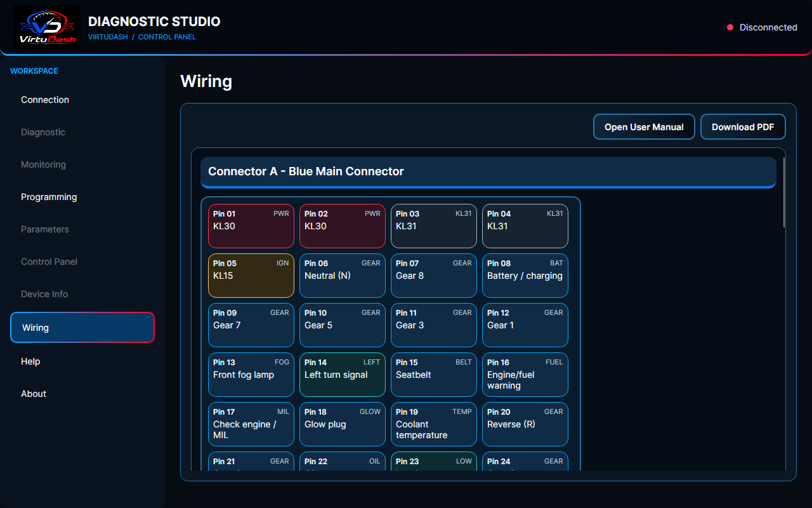Click the VIRTUDASH breadcrumb link

tap(108, 37)
